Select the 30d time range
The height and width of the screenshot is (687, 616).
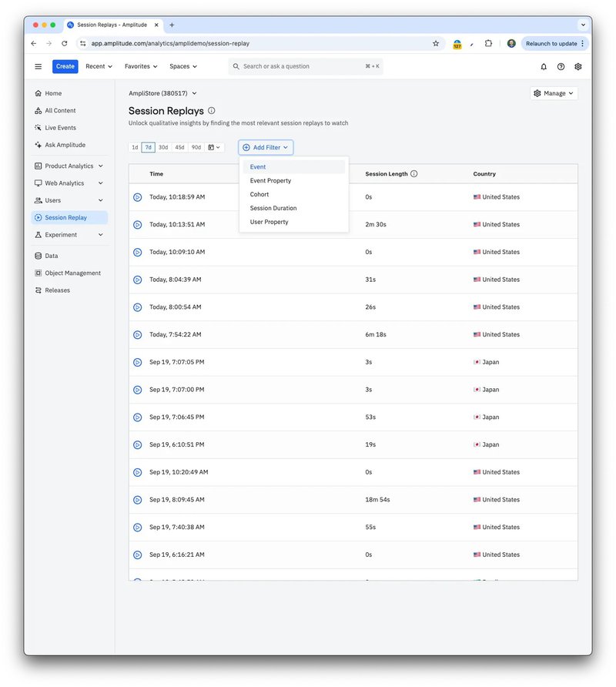(x=163, y=147)
